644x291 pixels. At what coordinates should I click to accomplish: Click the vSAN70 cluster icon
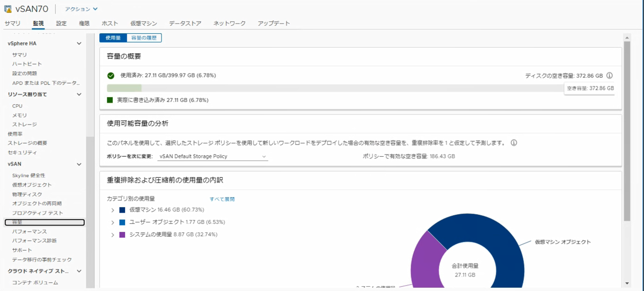(9, 9)
